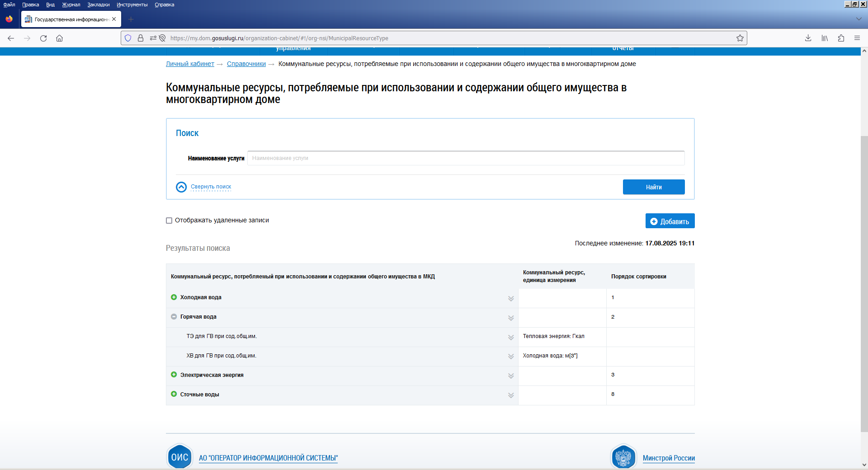Image resolution: width=868 pixels, height=470 pixels.
Task: Open the 'Закладки' menu
Action: (98, 5)
